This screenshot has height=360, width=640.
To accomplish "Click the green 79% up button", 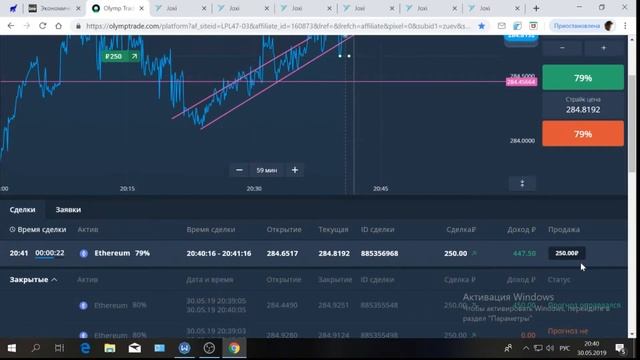I will tap(583, 78).
